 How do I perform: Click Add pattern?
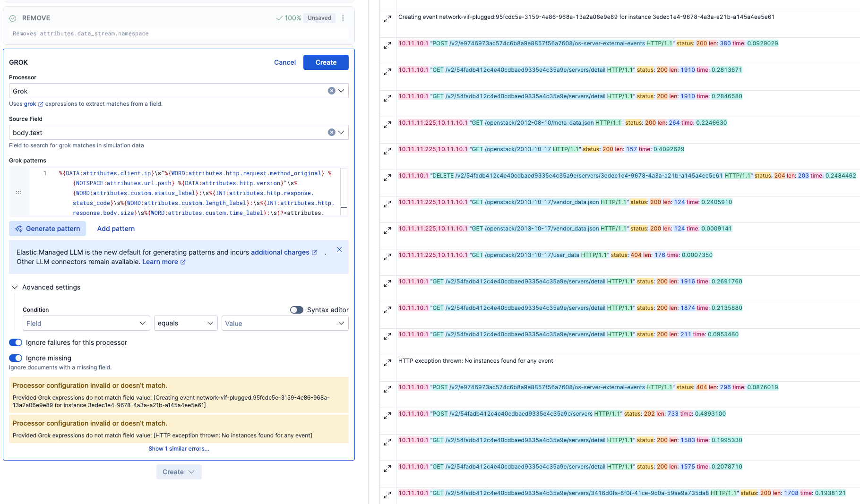pos(116,229)
